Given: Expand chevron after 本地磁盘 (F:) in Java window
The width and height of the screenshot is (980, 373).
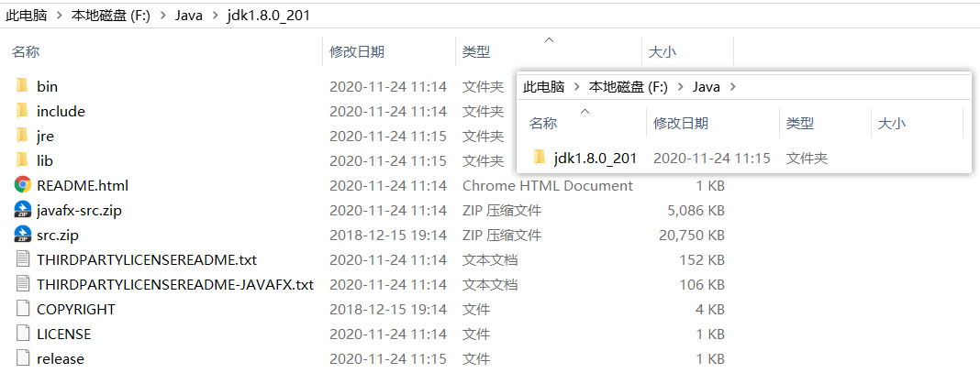Looking at the screenshot, I should tap(680, 87).
